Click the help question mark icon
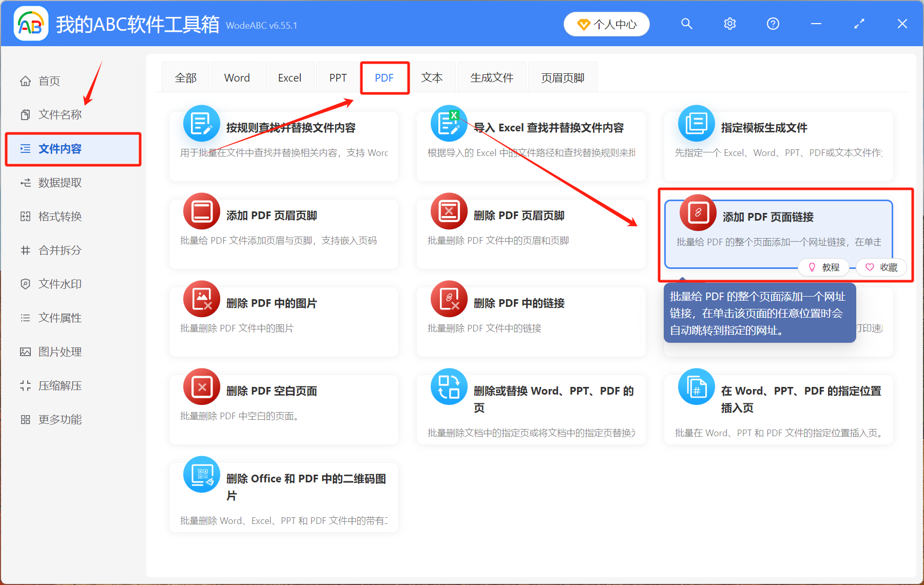The height and width of the screenshot is (585, 924). click(x=773, y=24)
